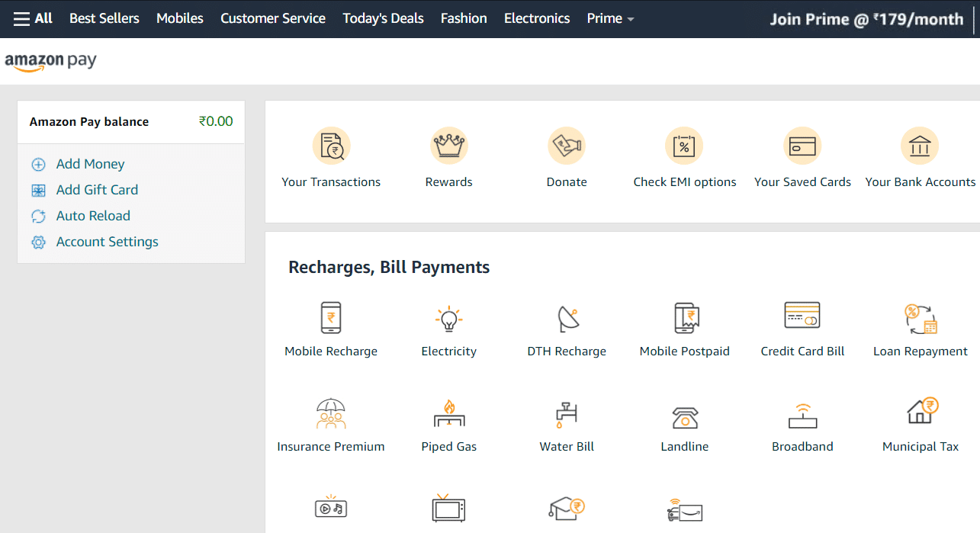Click the Amazon Pay balance ₹0.00 amount

[216, 121]
